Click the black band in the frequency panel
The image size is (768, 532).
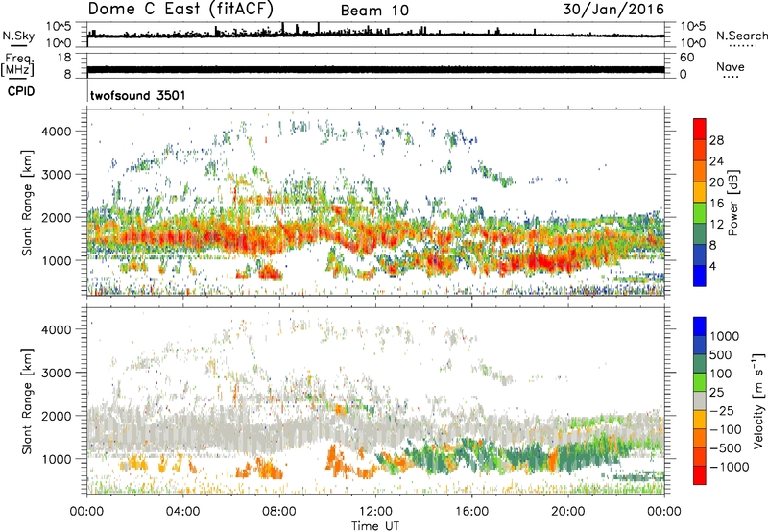(x=375, y=69)
